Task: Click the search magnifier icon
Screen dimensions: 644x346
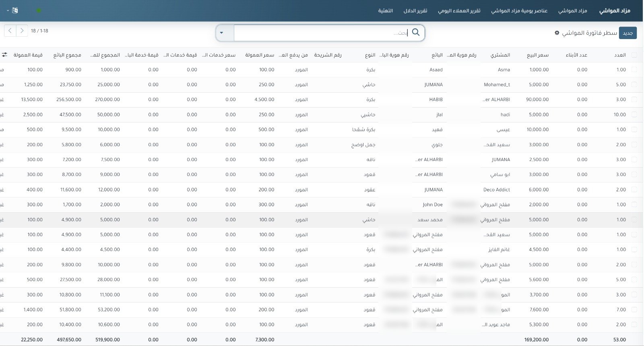Action: 416,32
